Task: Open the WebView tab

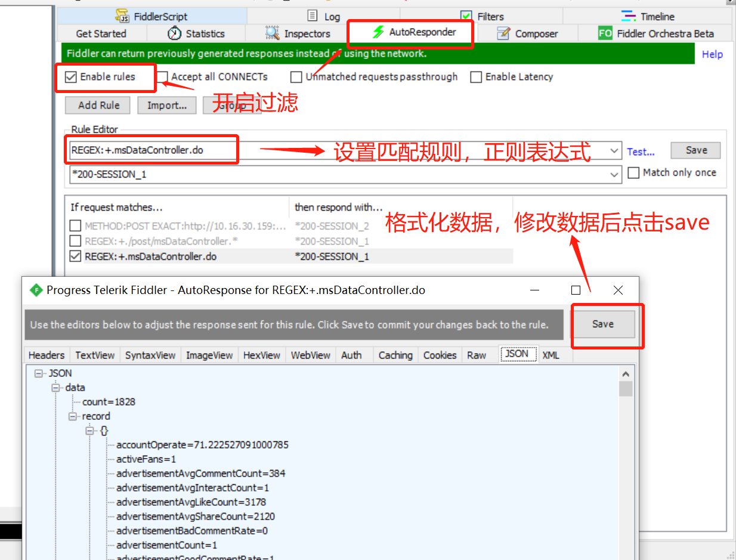Action: tap(311, 355)
